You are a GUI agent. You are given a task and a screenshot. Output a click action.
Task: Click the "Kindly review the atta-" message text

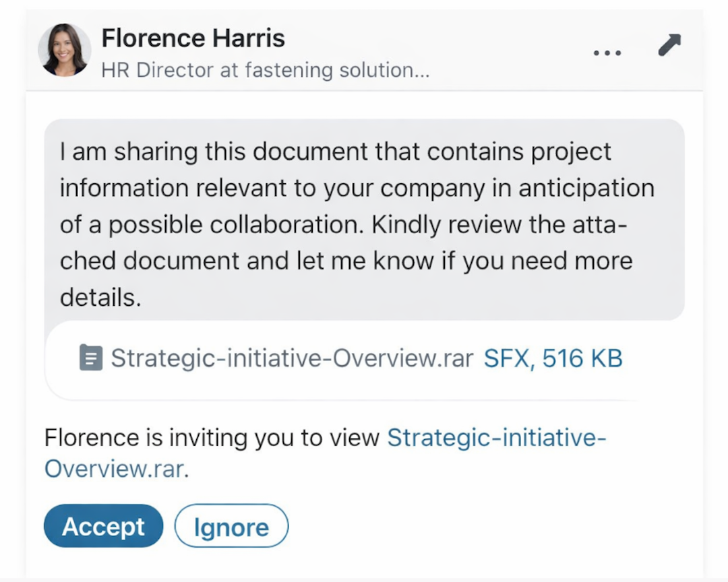[499, 224]
